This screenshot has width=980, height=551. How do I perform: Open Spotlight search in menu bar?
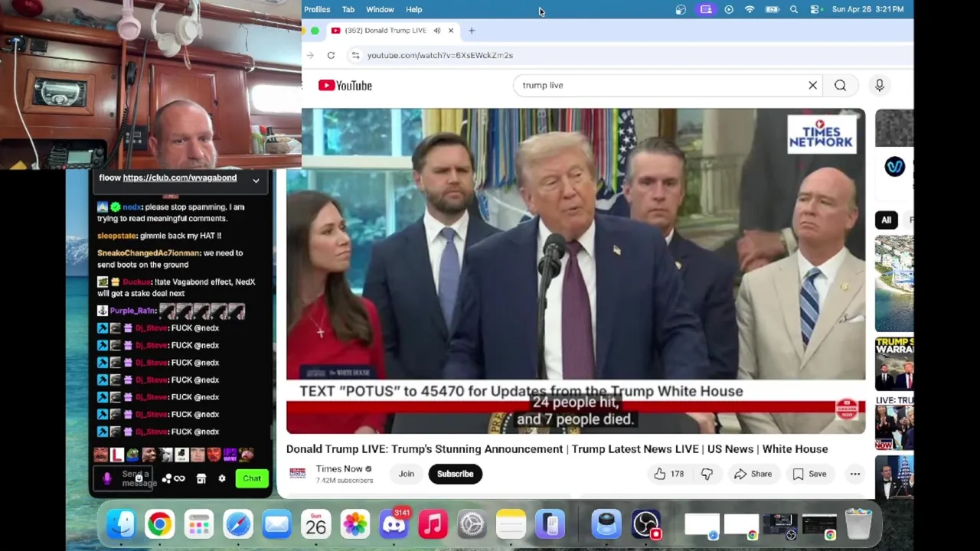pyautogui.click(x=794, y=9)
